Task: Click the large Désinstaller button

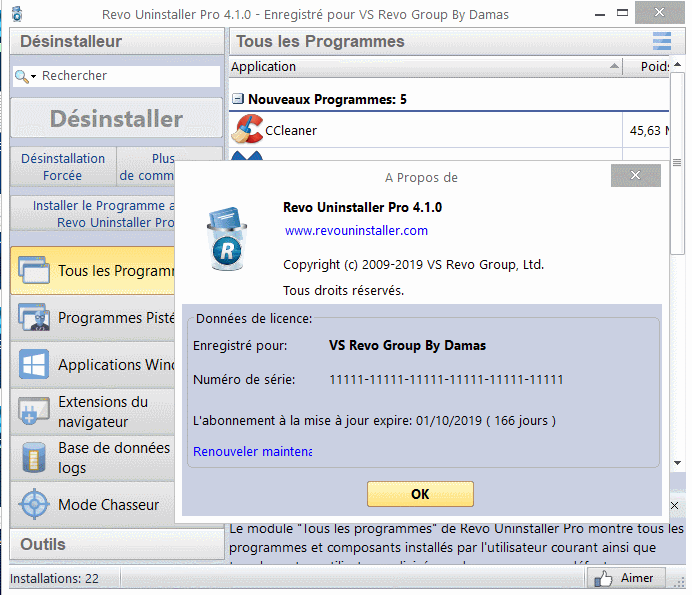Action: (117, 118)
